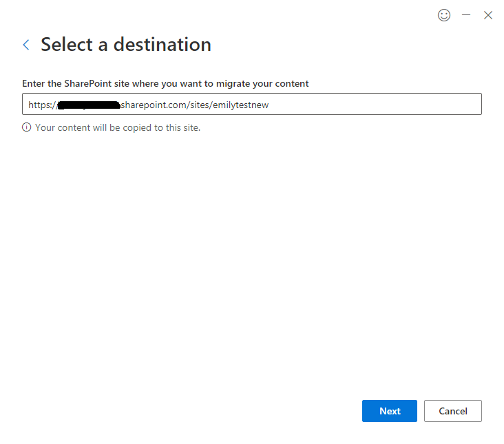Click the "Enter the SharePoint site" field label
Viewport: 504px width, 444px height.
point(165,83)
